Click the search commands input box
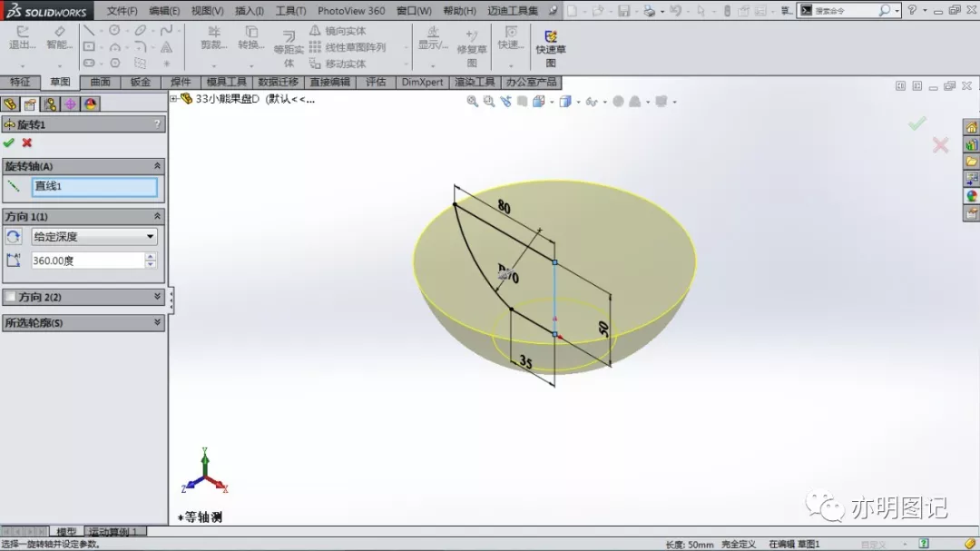The height and width of the screenshot is (551, 980). tap(845, 11)
